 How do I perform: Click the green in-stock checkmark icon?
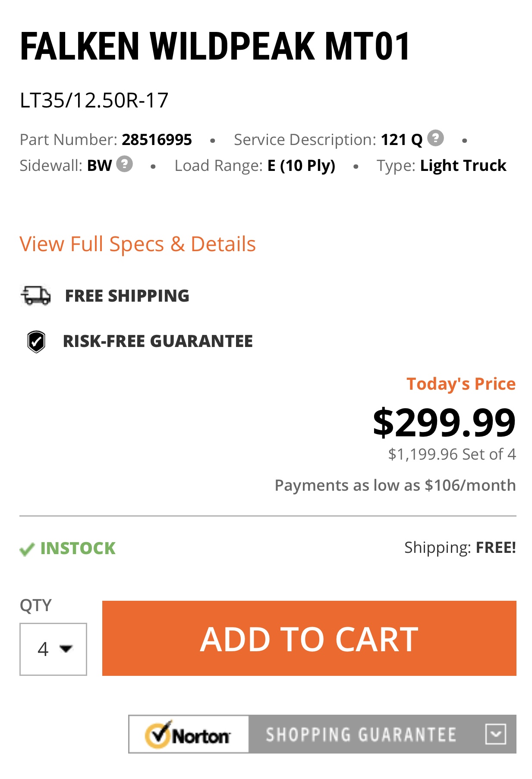[x=27, y=549]
